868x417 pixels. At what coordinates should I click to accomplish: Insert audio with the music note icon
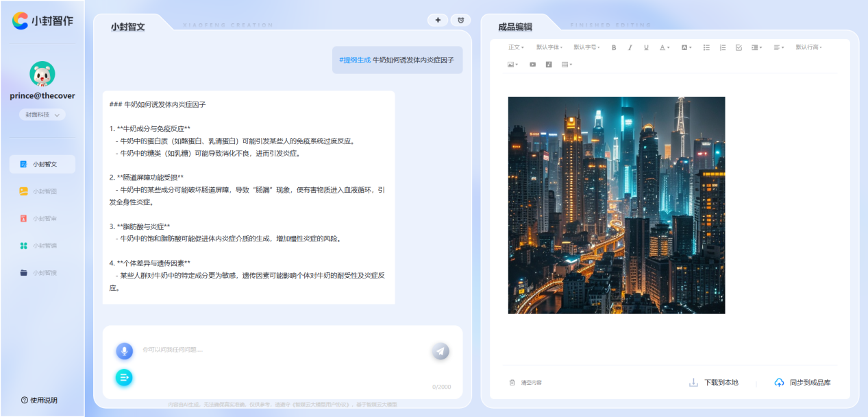pos(549,64)
